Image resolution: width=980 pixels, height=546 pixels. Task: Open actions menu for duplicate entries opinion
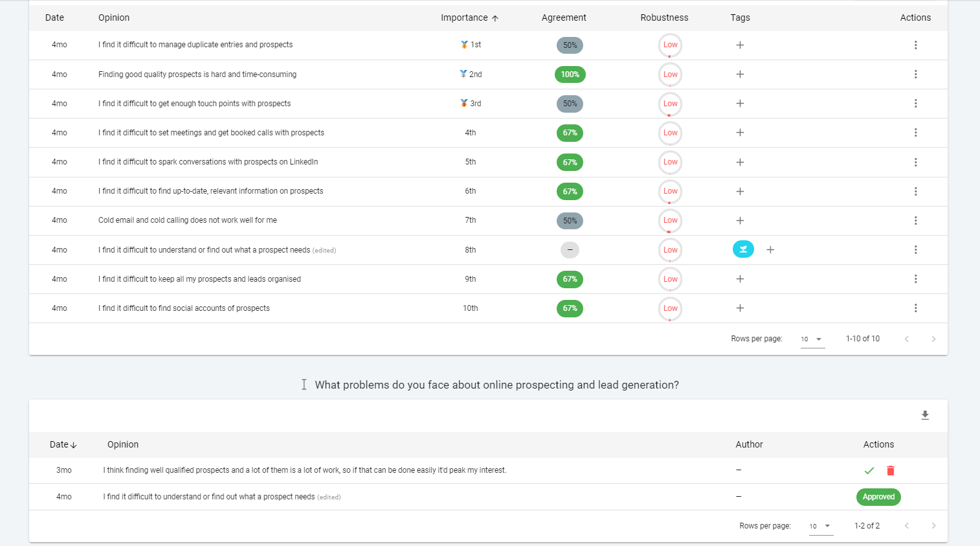[x=915, y=45]
